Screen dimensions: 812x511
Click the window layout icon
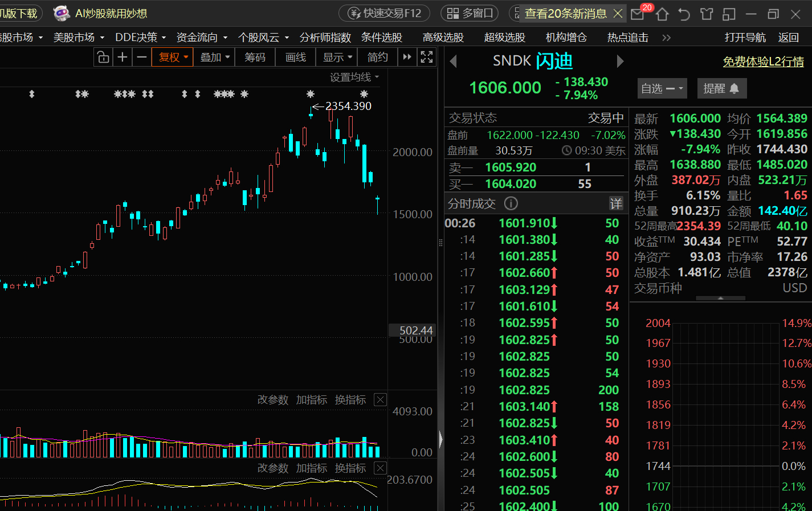coord(729,14)
